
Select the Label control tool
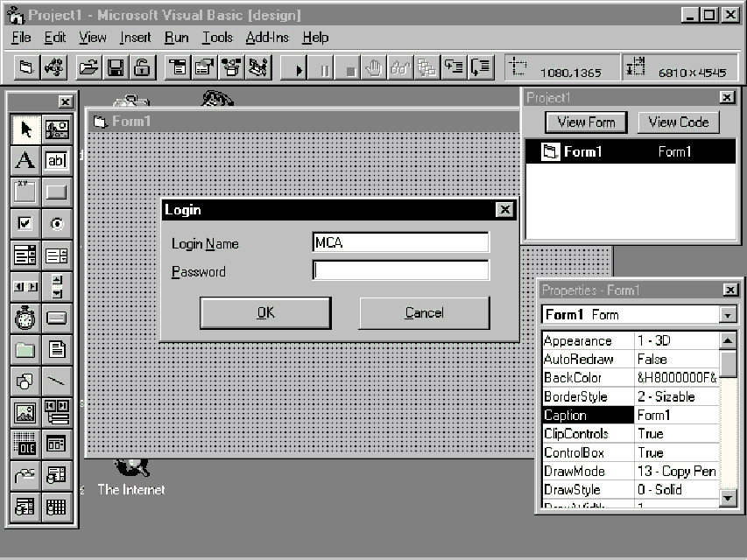pos(25,160)
